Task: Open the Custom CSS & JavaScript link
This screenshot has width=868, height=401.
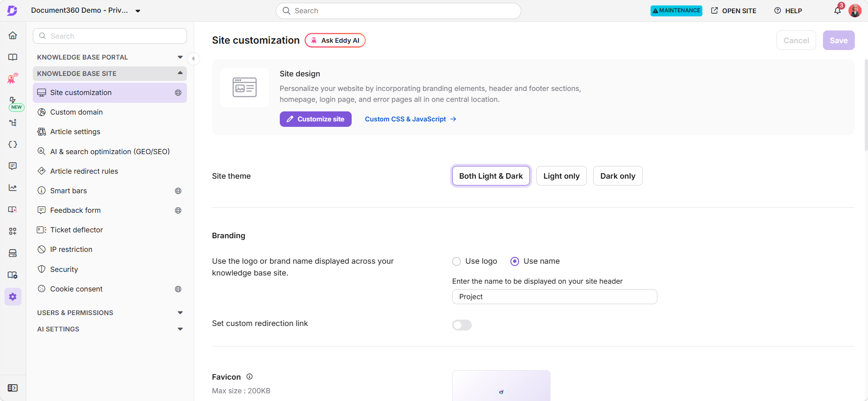Action: tap(410, 119)
